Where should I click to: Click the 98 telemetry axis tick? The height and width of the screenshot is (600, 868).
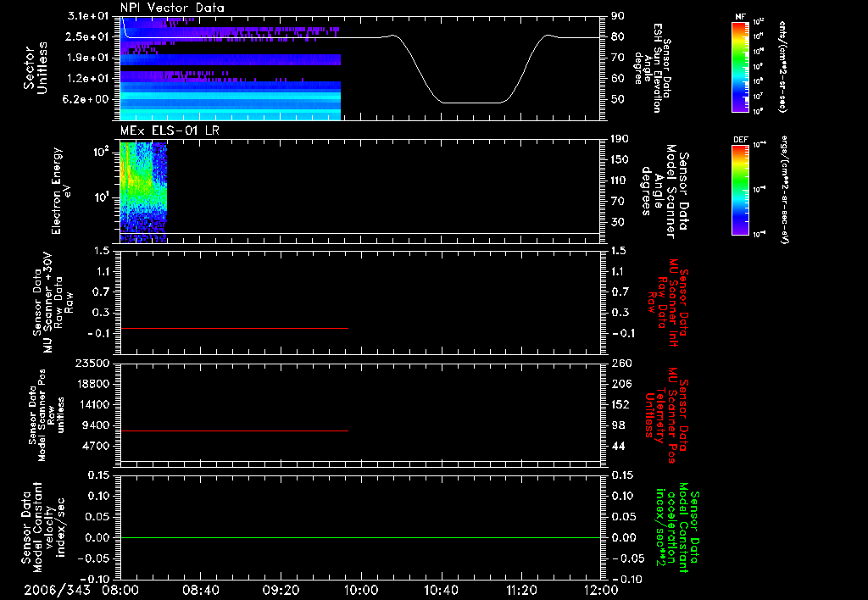(618, 425)
